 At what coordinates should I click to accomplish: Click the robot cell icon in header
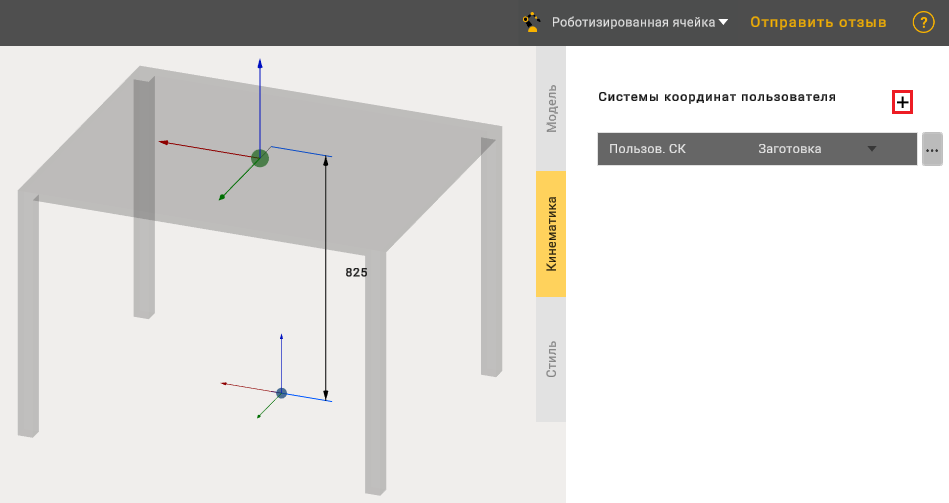[x=532, y=22]
